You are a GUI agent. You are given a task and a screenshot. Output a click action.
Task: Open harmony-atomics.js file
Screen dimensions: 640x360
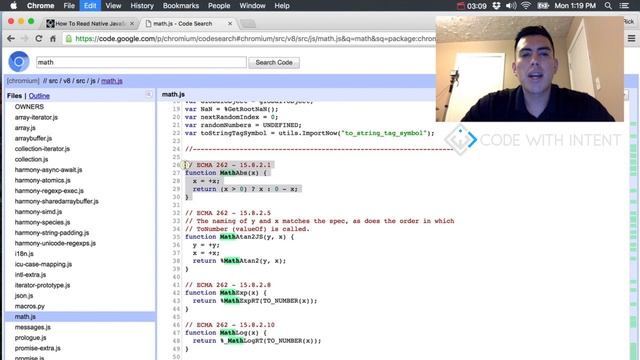click(x=42, y=180)
